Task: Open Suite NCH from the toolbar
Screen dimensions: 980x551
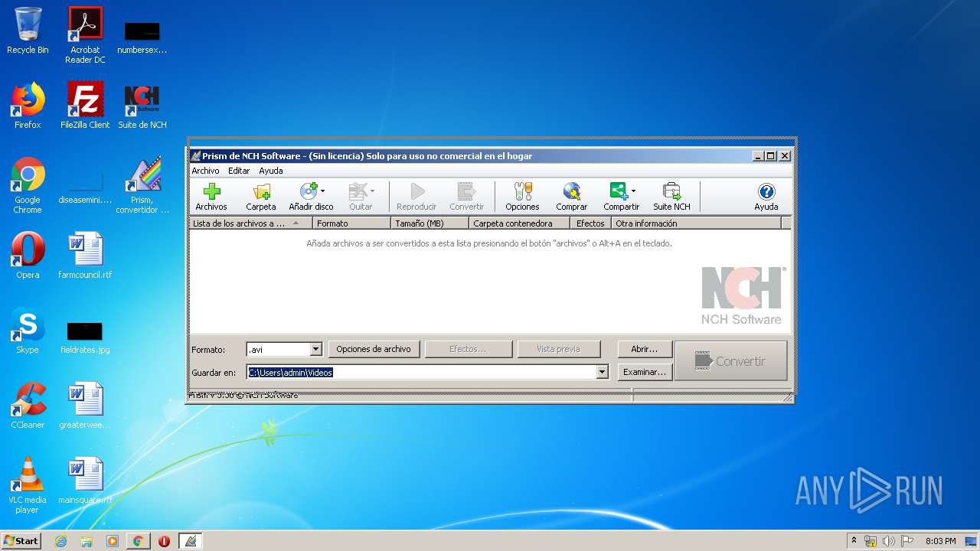Action: coord(671,197)
